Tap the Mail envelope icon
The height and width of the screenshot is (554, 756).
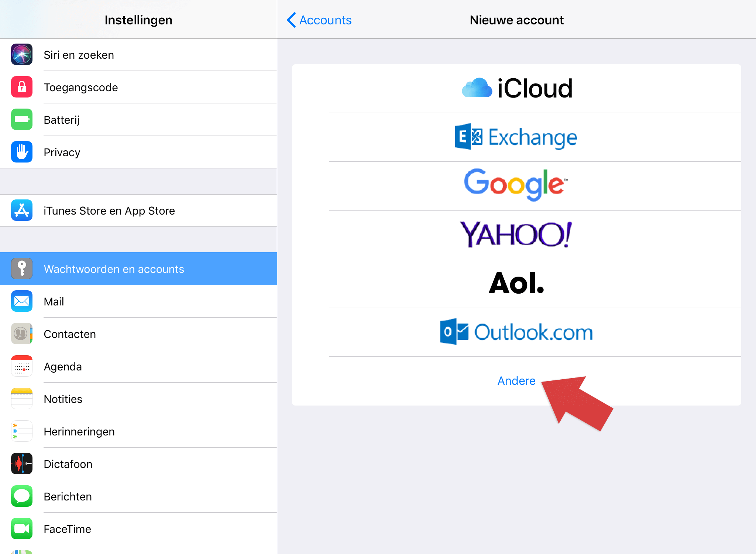22,301
